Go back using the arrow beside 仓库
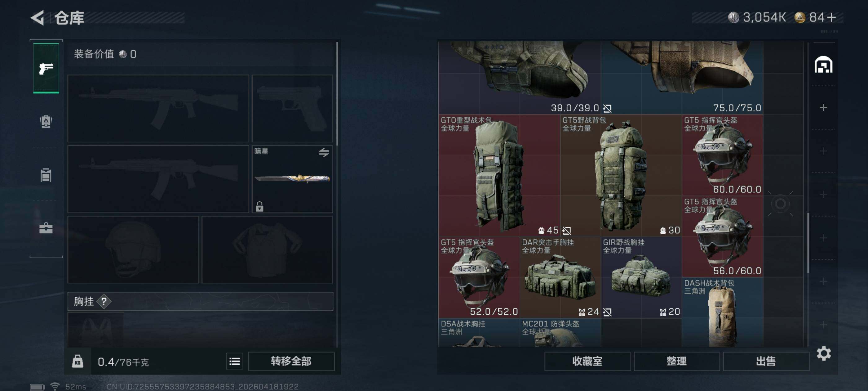 (x=38, y=18)
